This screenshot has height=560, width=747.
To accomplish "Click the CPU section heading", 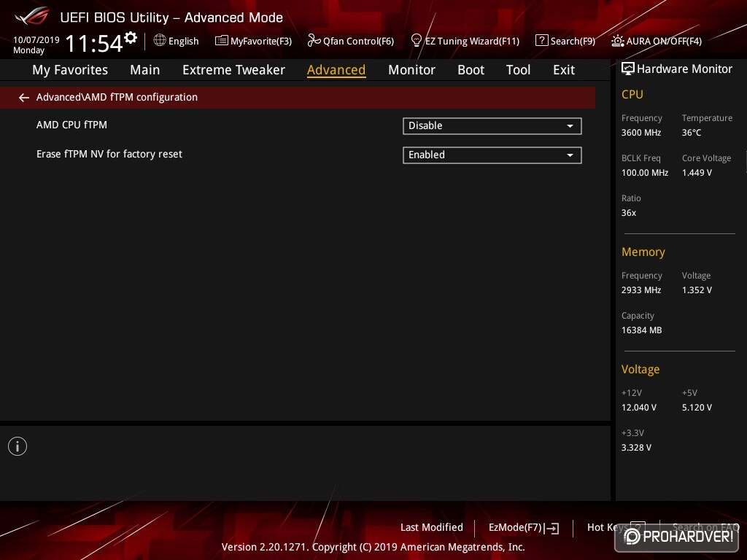I will (632, 95).
